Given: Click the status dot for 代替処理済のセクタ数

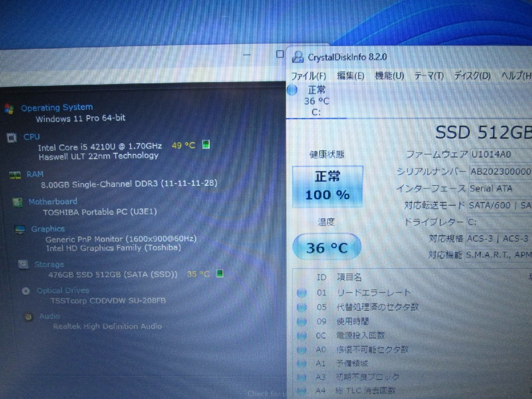Looking at the screenshot, I should pos(302,307).
